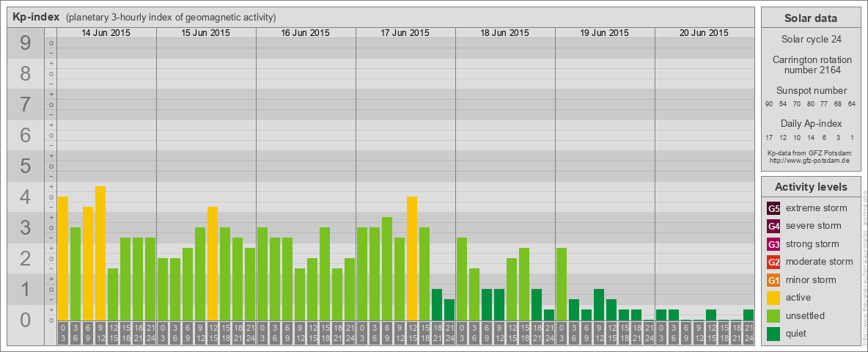This screenshot has width=868, height=352.
Task: Click the dark green 'quiet' legend swatch
Action: [773, 334]
